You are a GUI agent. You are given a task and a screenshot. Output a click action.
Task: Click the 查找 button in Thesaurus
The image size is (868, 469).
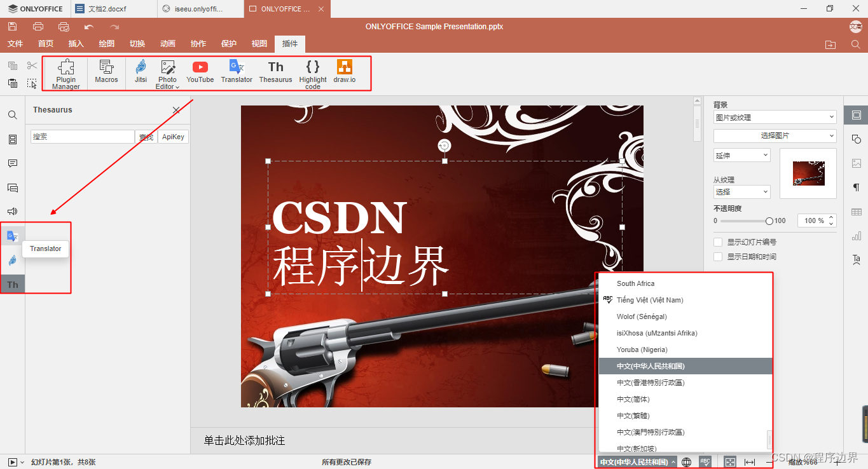tap(146, 137)
